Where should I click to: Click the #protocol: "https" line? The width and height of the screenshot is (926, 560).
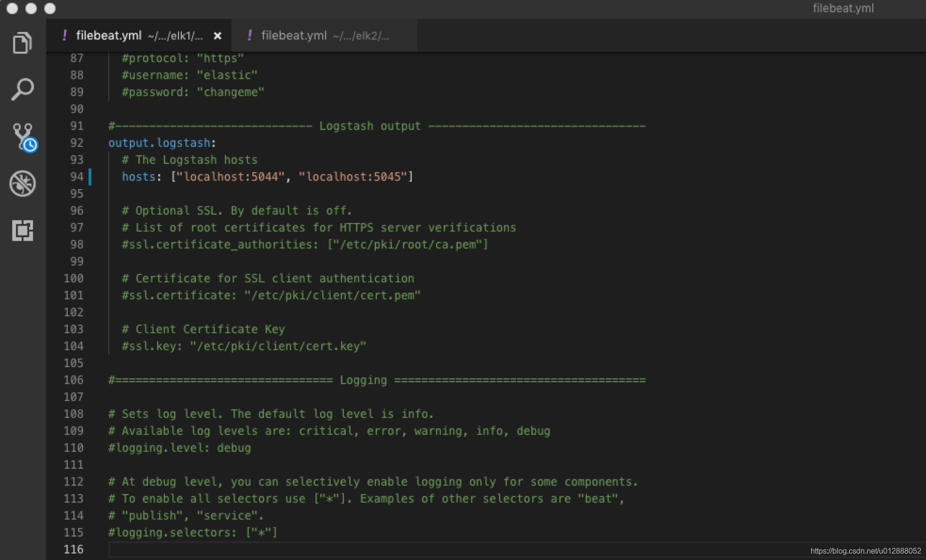(x=183, y=58)
